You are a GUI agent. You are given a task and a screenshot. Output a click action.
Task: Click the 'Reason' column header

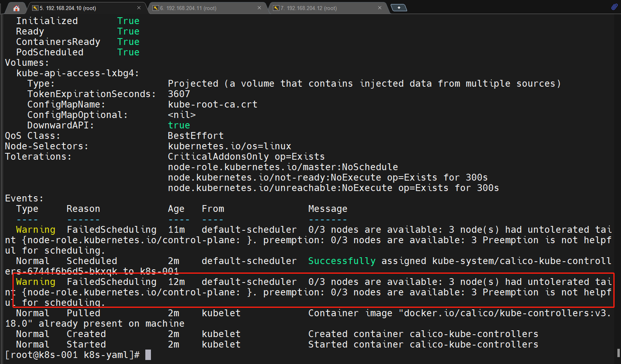tap(83, 209)
